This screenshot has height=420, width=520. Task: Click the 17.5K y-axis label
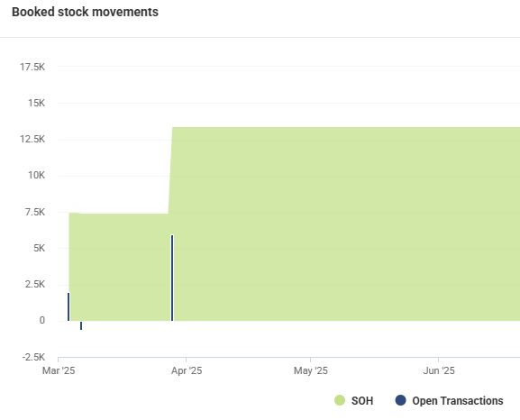tap(32, 67)
